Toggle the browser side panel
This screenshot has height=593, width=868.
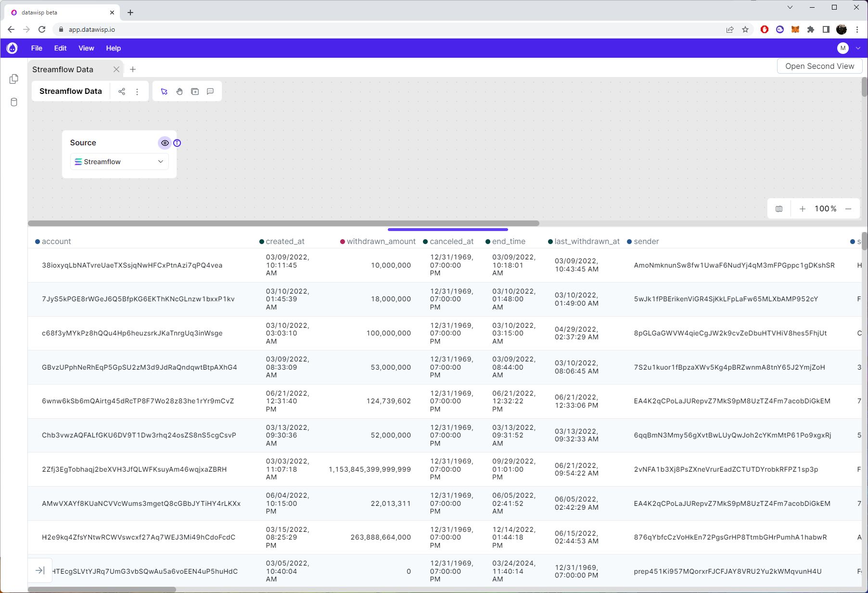click(826, 29)
